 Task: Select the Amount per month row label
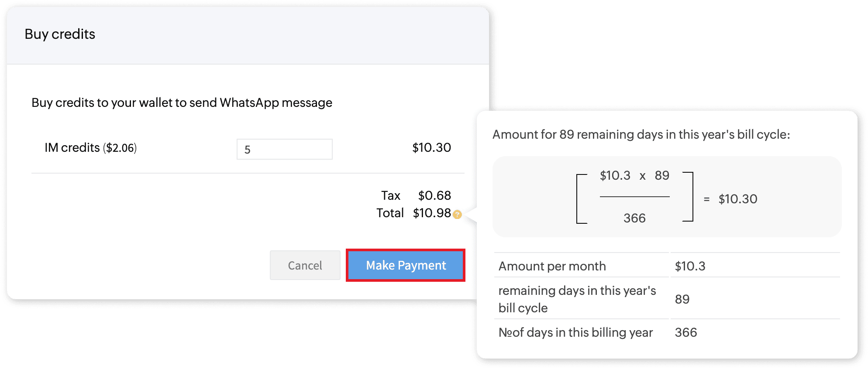tap(552, 266)
